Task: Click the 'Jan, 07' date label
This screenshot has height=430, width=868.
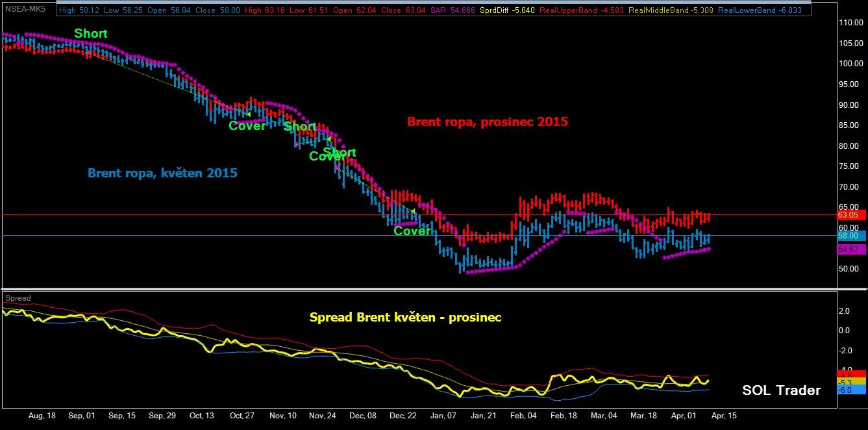Action: point(445,415)
